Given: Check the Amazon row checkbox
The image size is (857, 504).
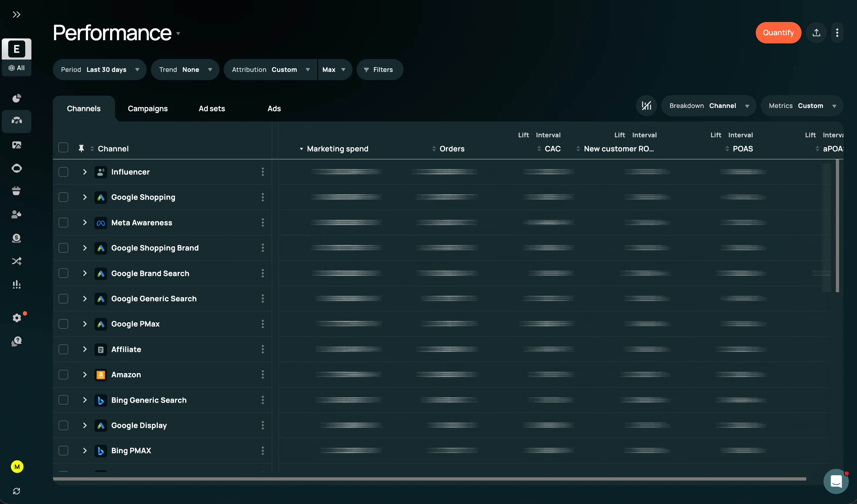Looking at the screenshot, I should [x=63, y=375].
